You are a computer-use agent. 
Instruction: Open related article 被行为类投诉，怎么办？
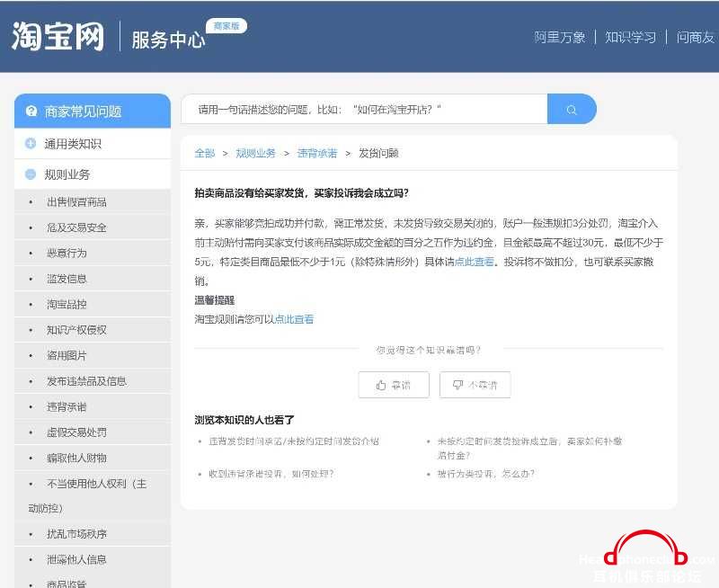point(485,474)
